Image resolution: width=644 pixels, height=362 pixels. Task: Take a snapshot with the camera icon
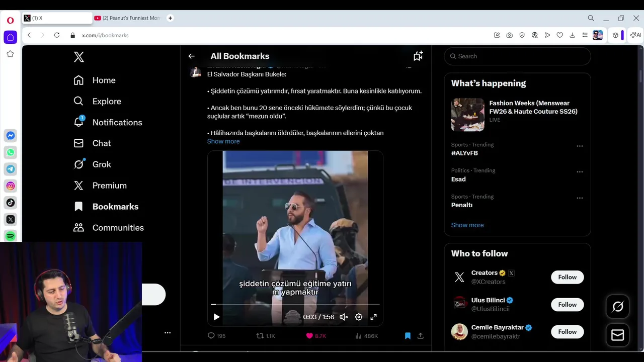510,35
